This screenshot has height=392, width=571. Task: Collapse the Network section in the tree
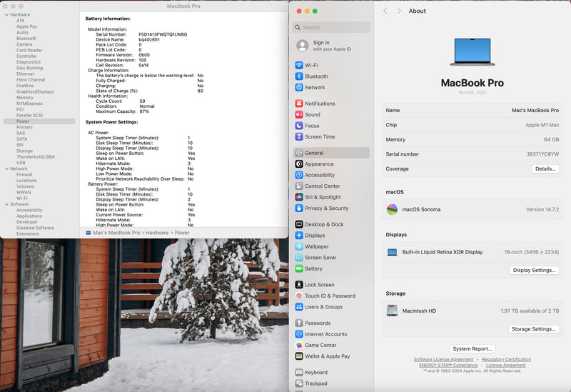[x=5, y=169]
